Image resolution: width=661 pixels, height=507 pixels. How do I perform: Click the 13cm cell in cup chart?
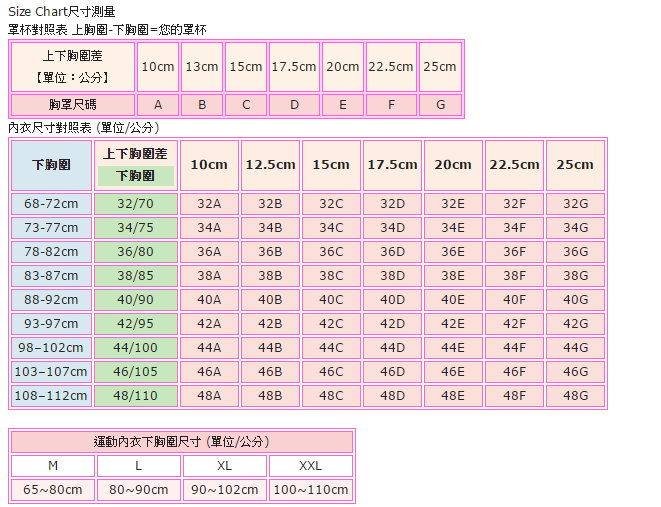[202, 67]
